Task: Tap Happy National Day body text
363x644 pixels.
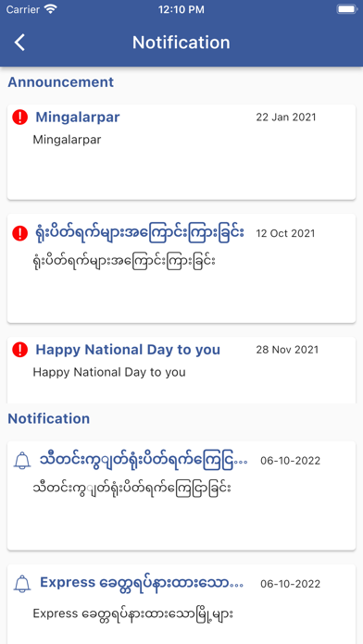Action: pyautogui.click(x=109, y=372)
